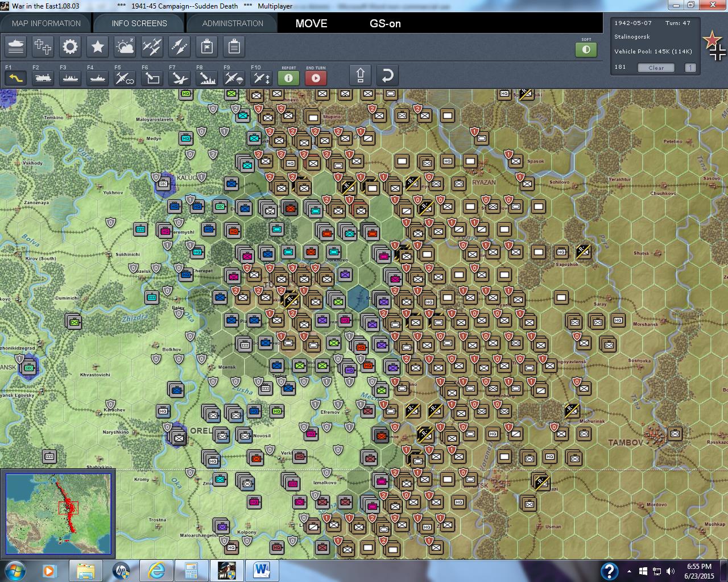Click the star icon in info toolbar
The width and height of the screenshot is (728, 582).
98,47
